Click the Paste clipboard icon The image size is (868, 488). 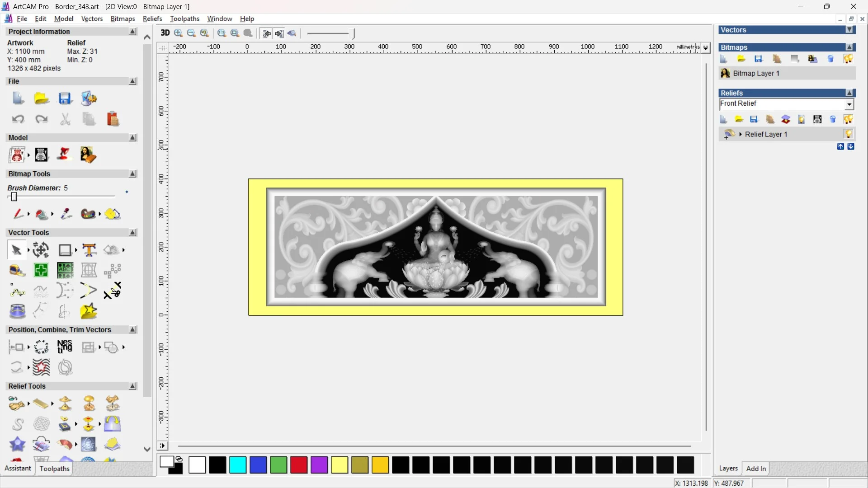113,119
